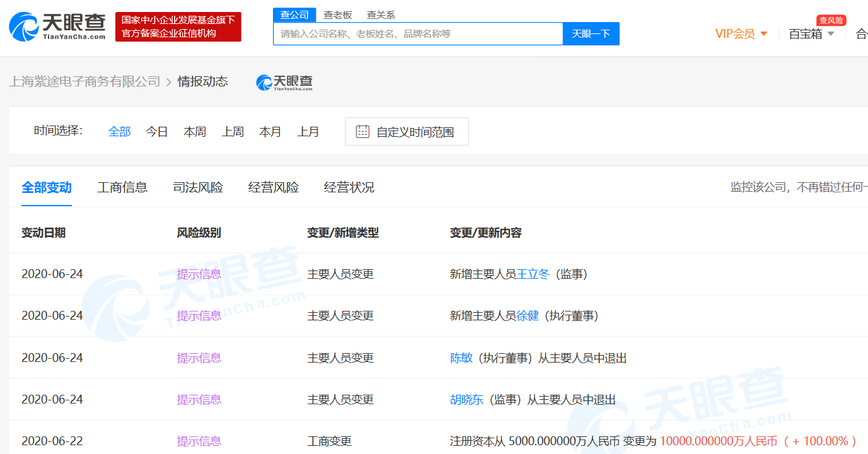View the 经营状况 tab
Viewport: 868px width, 454px height.
pos(349,187)
